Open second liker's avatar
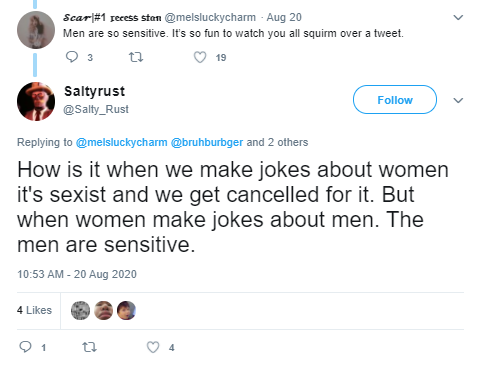Viewport: 482px width, 375px height. 103,310
